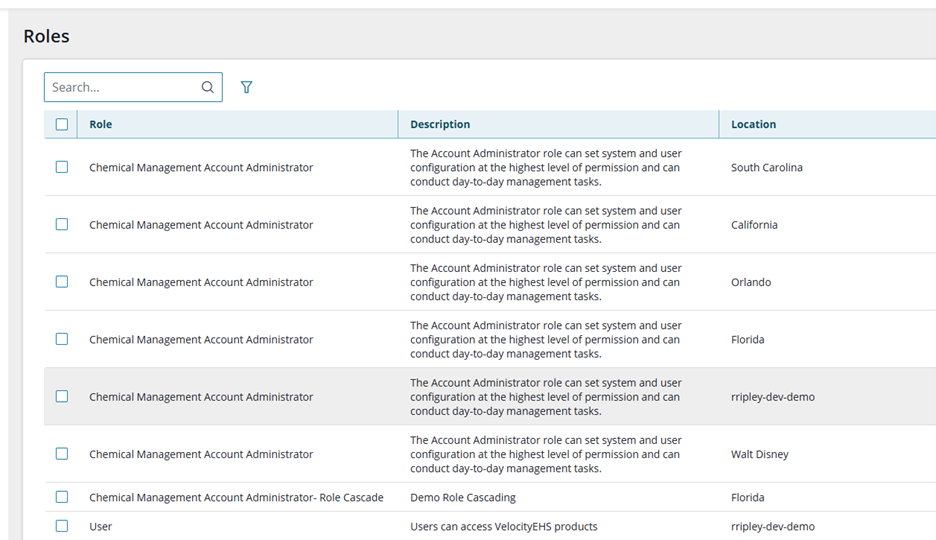
Task: Tick the highlighted rripley-dev-demo administrator row checkbox
Action: tap(61, 396)
